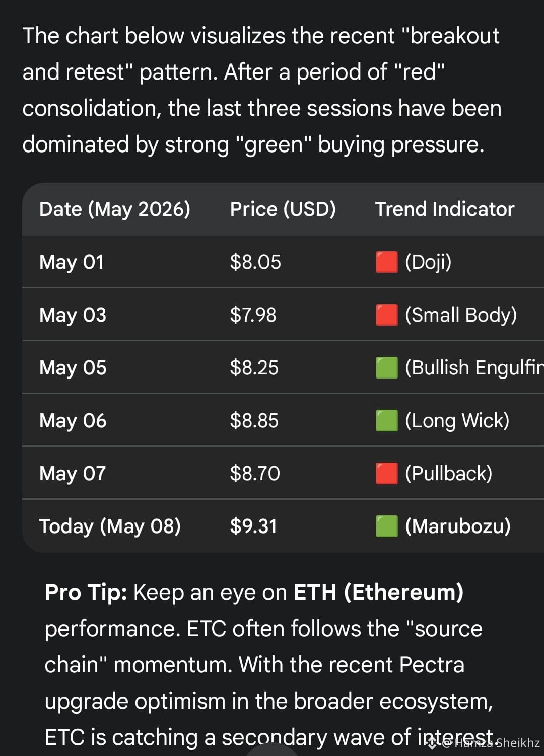
Task: Click the May 05 row date
Action: point(73,368)
